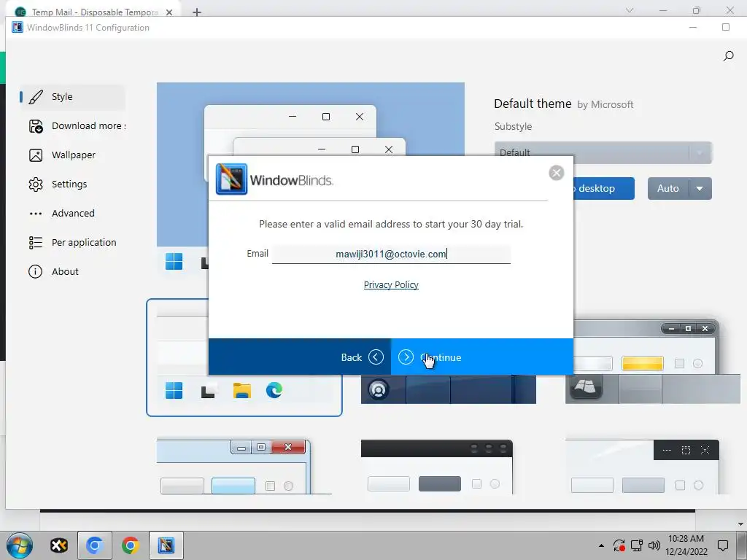Click the Per application list icon
Image resolution: width=747 pixels, height=560 pixels.
click(36, 243)
